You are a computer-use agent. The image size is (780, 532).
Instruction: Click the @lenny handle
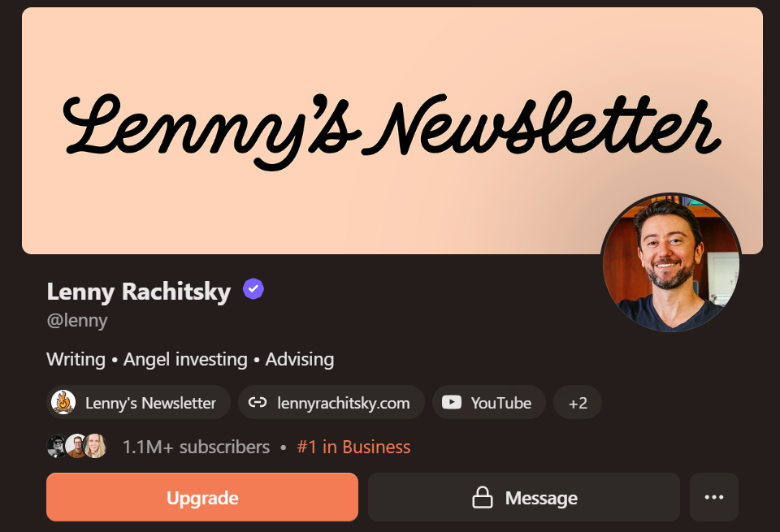click(77, 321)
